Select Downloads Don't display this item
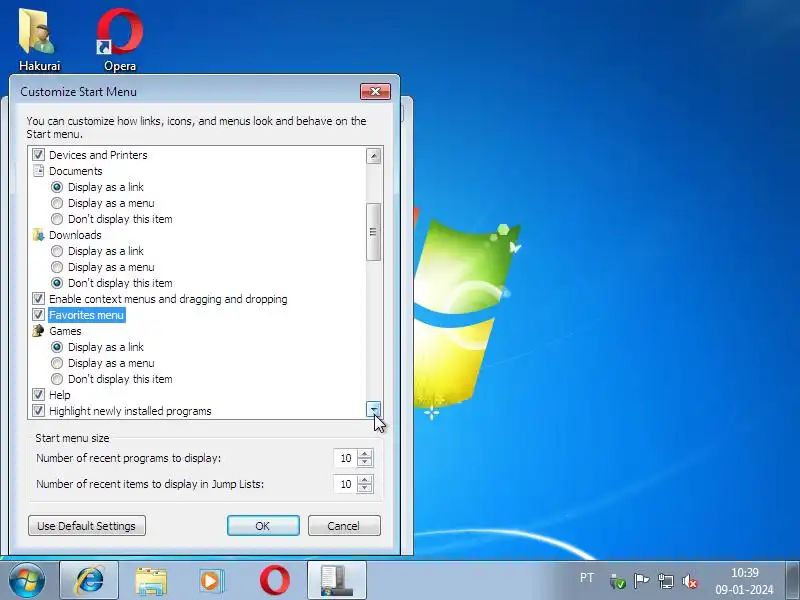The width and height of the screenshot is (800, 600). (x=57, y=283)
